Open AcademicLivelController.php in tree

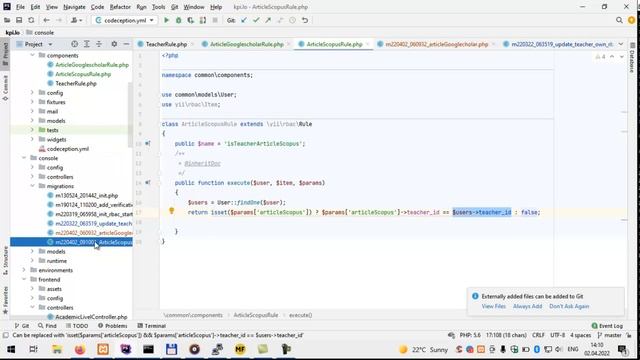(91, 317)
